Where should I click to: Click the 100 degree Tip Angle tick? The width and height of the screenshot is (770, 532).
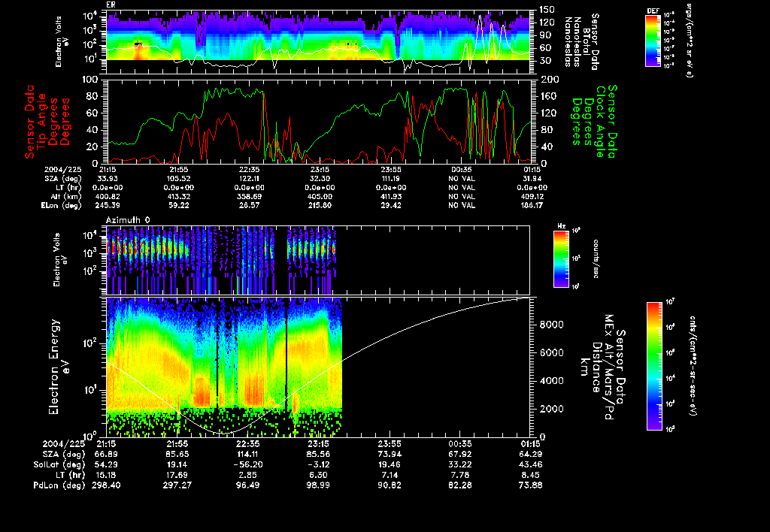pyautogui.click(x=92, y=80)
